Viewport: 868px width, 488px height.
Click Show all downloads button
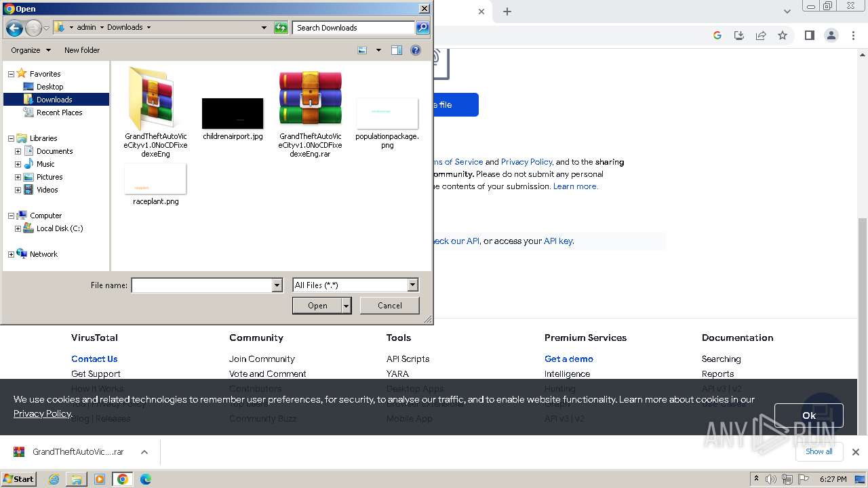coord(819,451)
